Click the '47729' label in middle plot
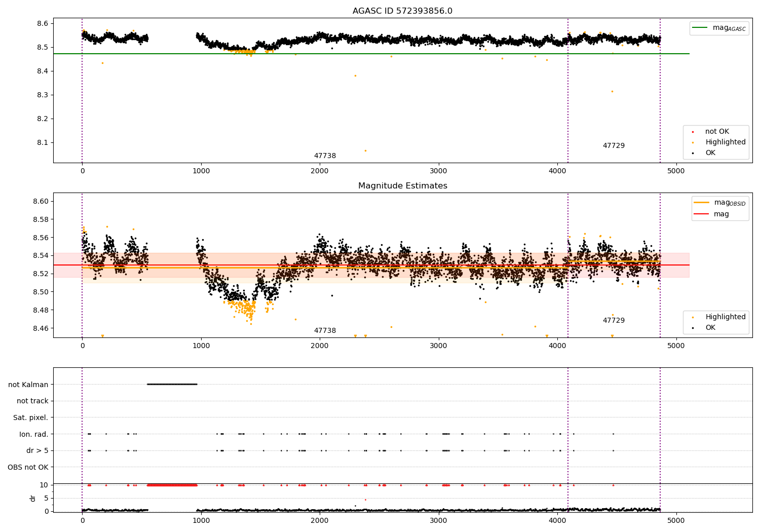Image resolution: width=760 pixels, height=532 pixels. [614, 321]
